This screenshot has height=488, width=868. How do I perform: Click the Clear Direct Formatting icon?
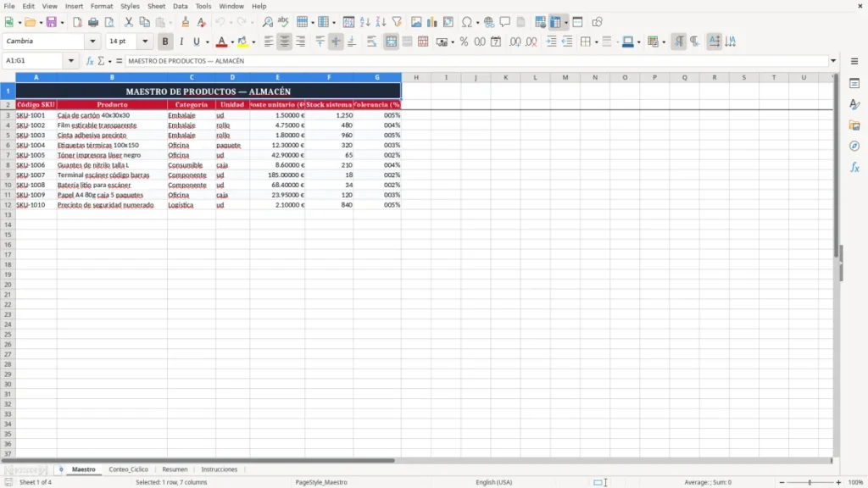pos(202,22)
